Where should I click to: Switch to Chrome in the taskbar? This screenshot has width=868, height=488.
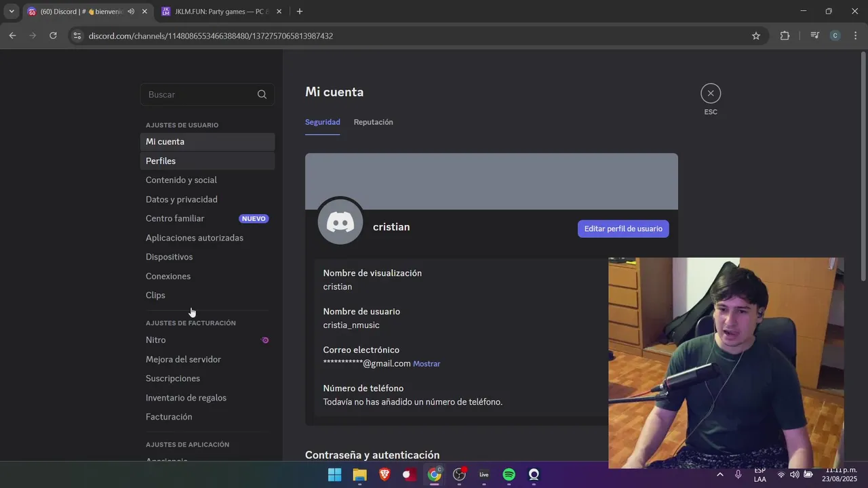435,475
